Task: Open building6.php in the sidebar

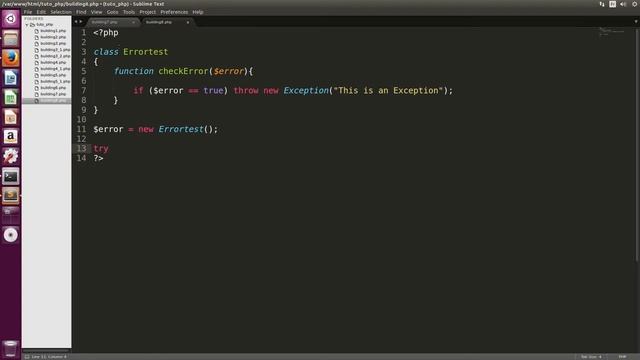Action: coord(53,88)
